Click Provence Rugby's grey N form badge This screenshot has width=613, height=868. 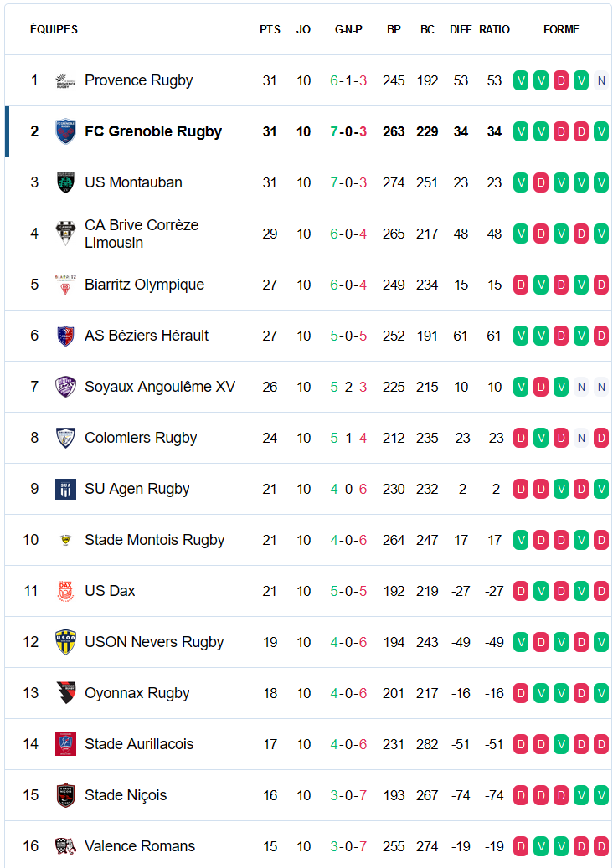coord(601,81)
